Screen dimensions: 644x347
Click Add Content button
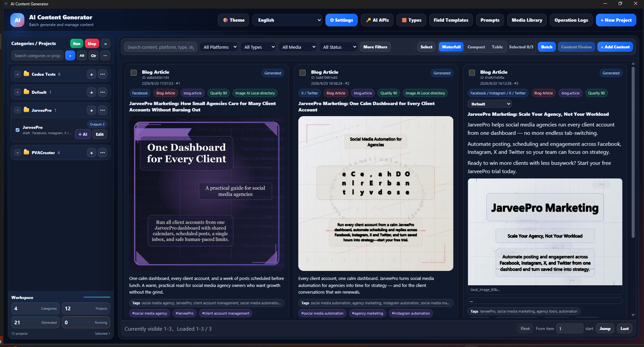tap(615, 47)
